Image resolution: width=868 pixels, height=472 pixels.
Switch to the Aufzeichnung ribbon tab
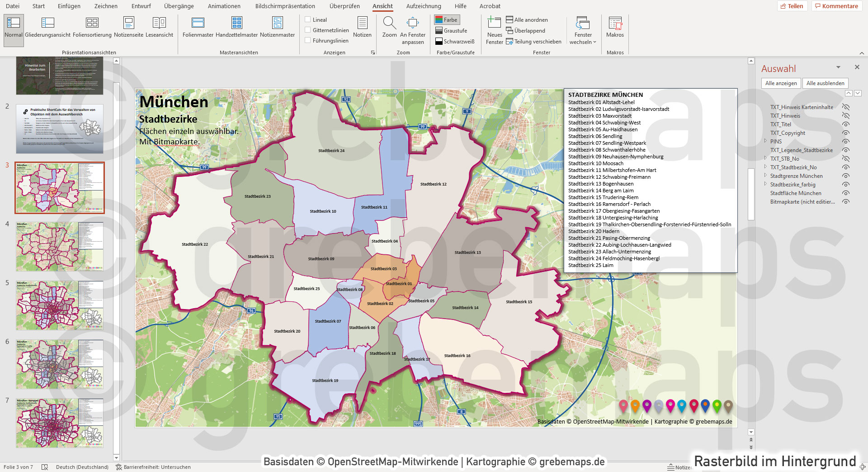click(423, 6)
